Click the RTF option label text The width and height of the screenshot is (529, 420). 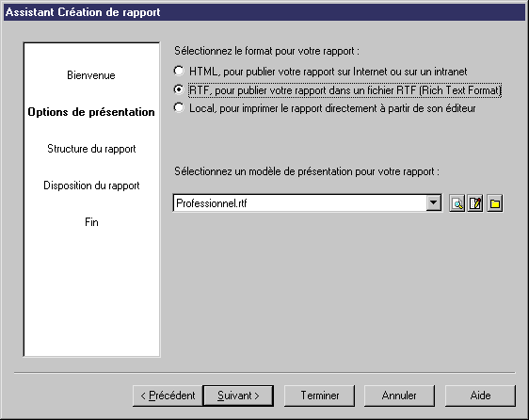point(345,90)
